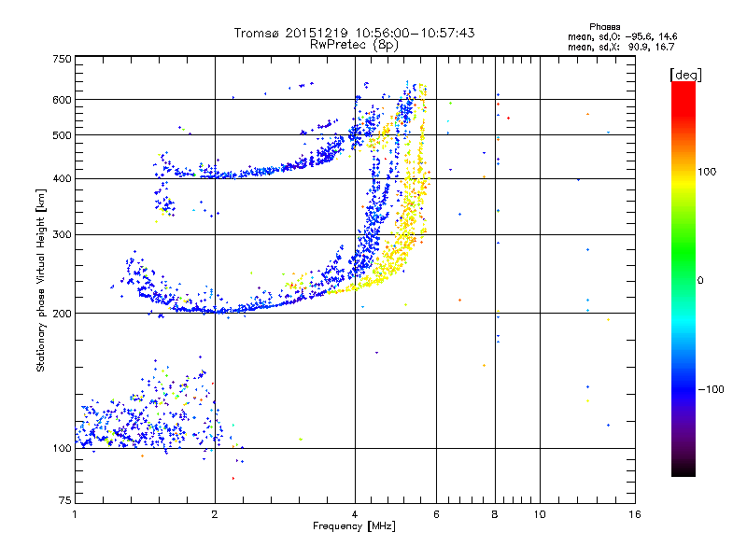The image size is (747, 560).
Task: Click the y-axis tick label "300"
Action: click(x=62, y=234)
